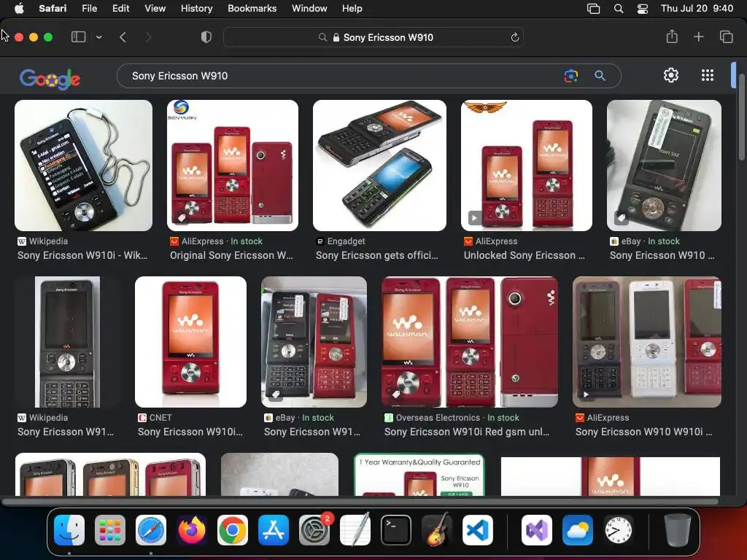Screen dimensions: 747x560
Task: Open 'Sony Ericsson gets offici...' link
Action: click(x=377, y=255)
